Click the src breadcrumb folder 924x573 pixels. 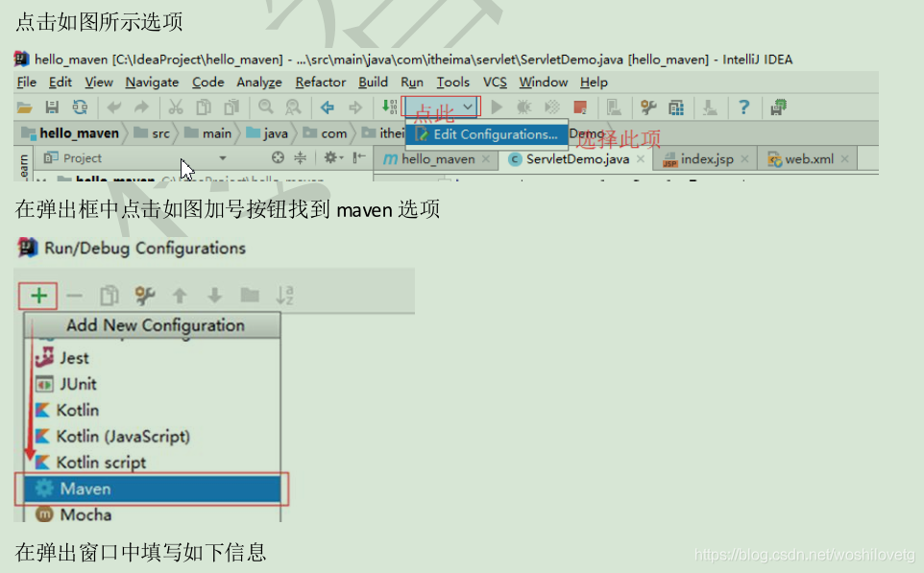pyautogui.click(x=152, y=133)
